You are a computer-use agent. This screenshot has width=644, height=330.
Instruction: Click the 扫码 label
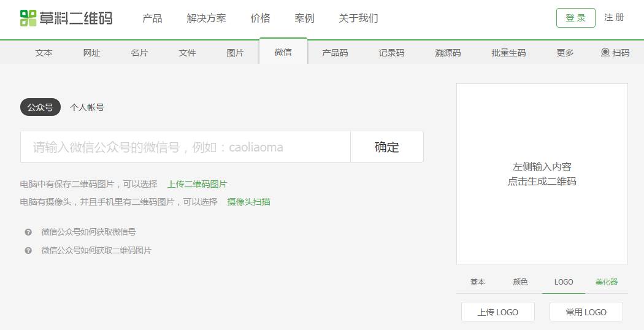point(621,53)
